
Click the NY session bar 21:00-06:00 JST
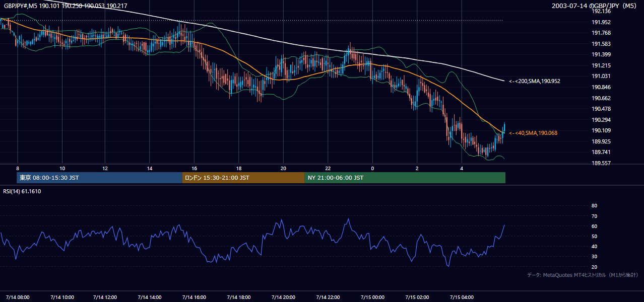[405, 178]
